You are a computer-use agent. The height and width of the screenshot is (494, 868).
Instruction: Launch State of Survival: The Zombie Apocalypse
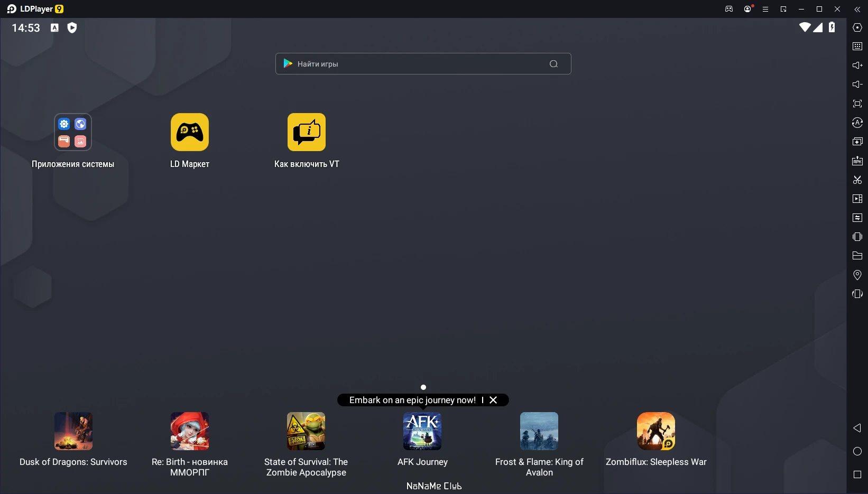(x=306, y=431)
